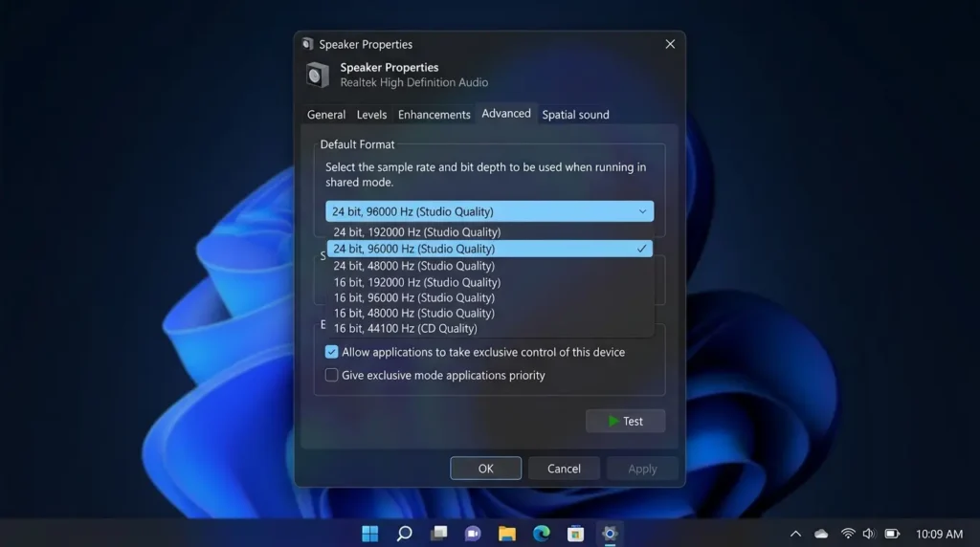Launch Teams Chat from the taskbar
980x547 pixels.
[473, 534]
